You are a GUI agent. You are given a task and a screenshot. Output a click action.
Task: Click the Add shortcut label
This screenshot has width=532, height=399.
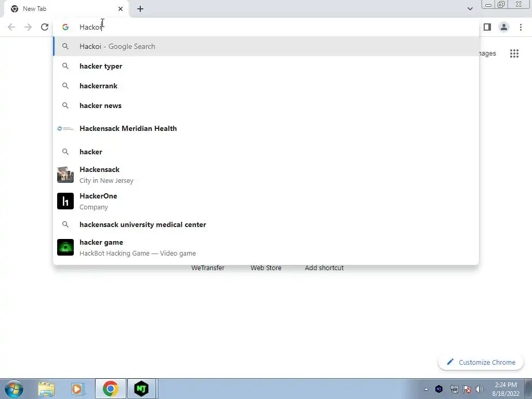(324, 268)
